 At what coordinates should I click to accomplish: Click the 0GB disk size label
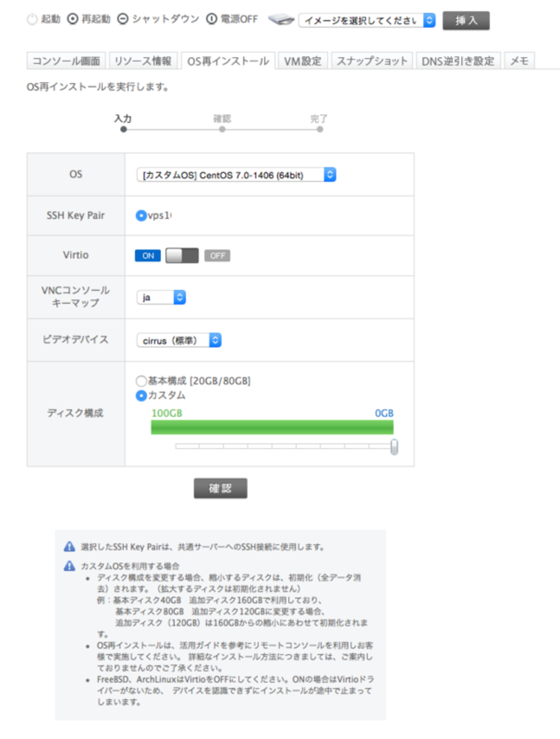coord(384,413)
